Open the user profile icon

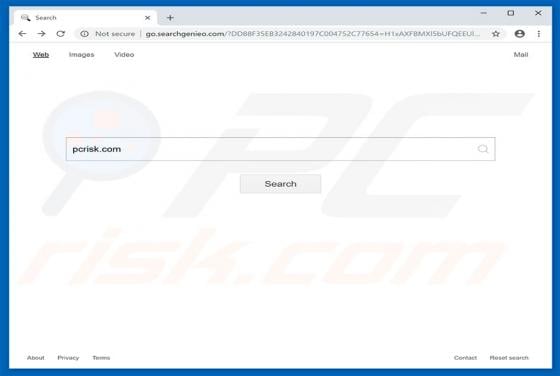coord(520,34)
